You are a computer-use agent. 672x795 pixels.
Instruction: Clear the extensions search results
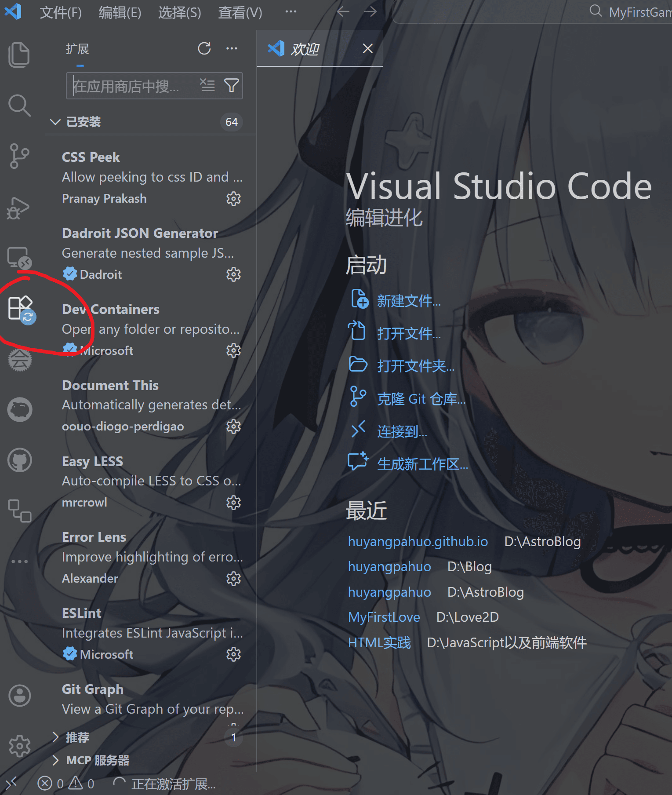(x=207, y=85)
